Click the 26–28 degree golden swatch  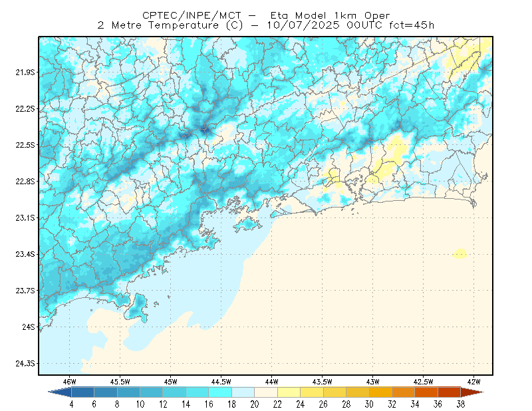click(335, 392)
